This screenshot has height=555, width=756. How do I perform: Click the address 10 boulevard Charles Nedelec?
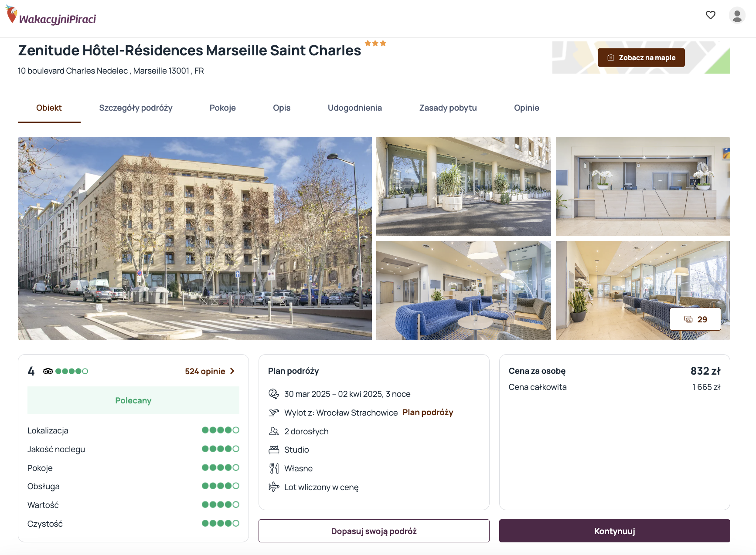[111, 71]
